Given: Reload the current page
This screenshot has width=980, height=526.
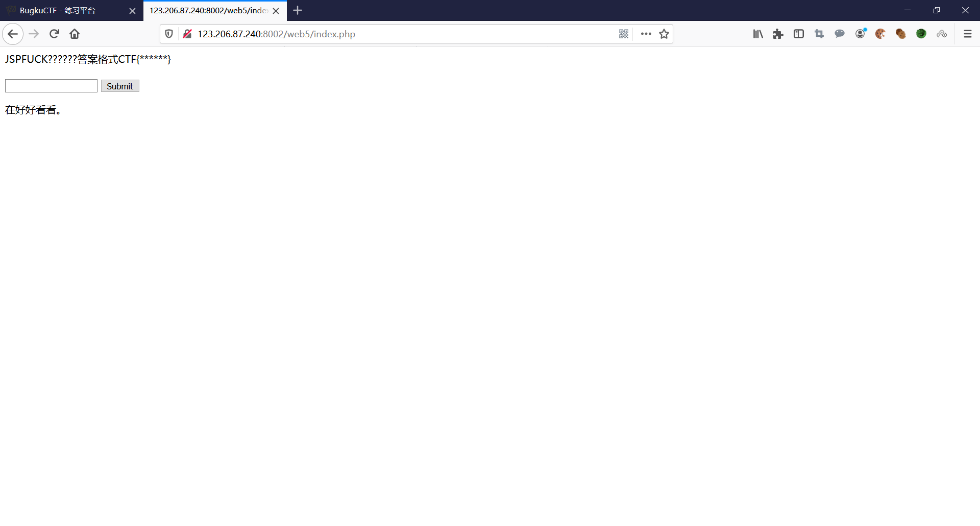Looking at the screenshot, I should (54, 34).
